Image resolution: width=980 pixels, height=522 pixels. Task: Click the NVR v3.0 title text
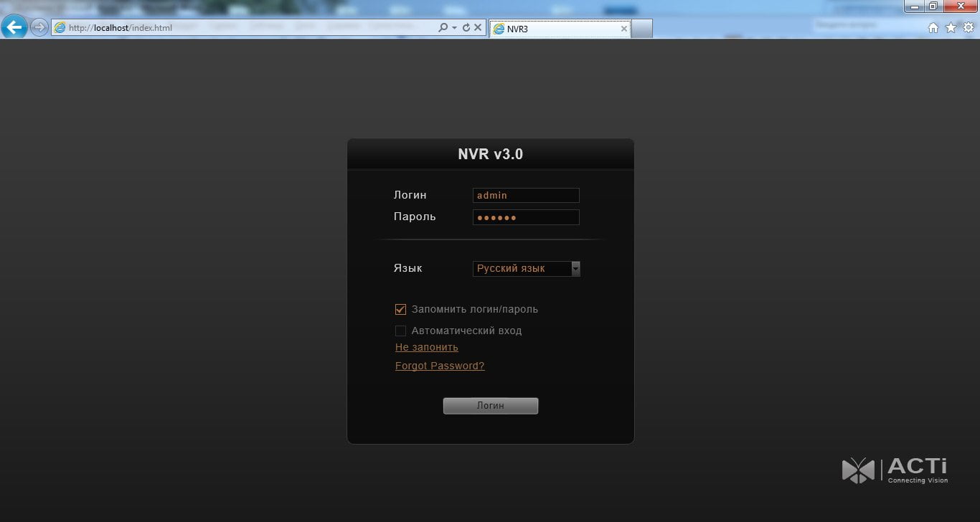coord(491,153)
